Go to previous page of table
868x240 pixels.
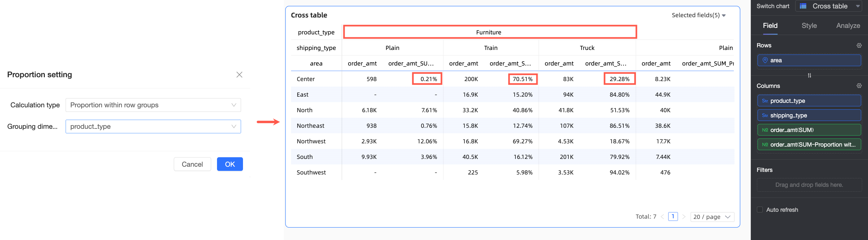pyautogui.click(x=662, y=217)
